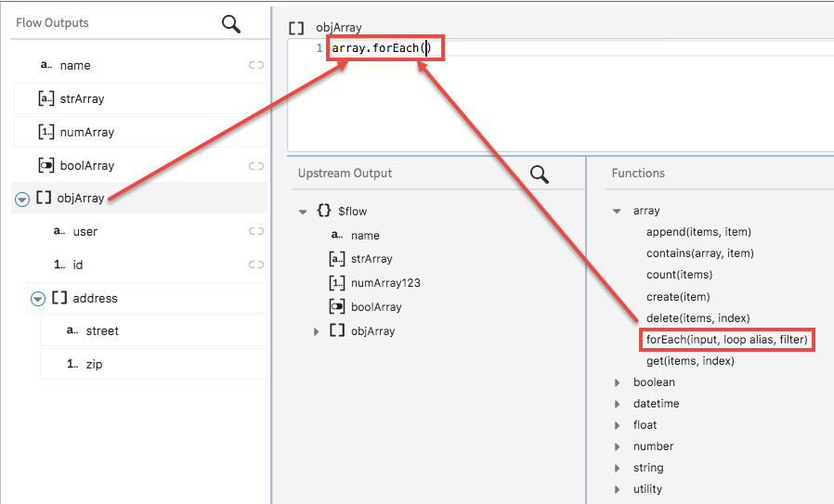Expand the boolean functions category
The width and height of the screenshot is (834, 504).
[x=617, y=382]
